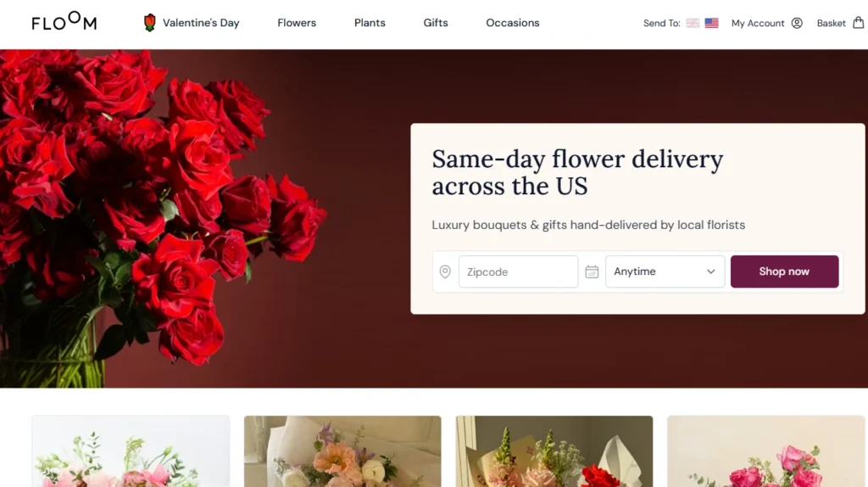Click the Same-day flower delivery heading
The height and width of the screenshot is (487, 868).
577,172
